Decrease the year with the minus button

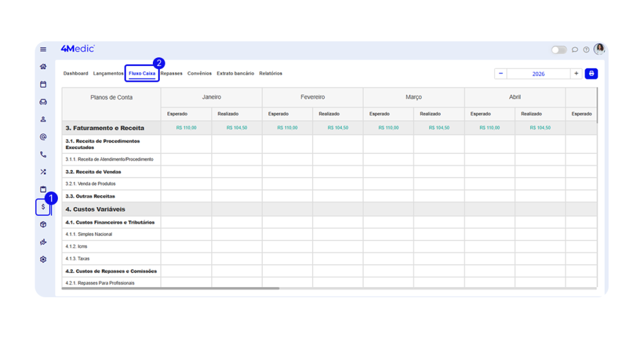pyautogui.click(x=501, y=74)
